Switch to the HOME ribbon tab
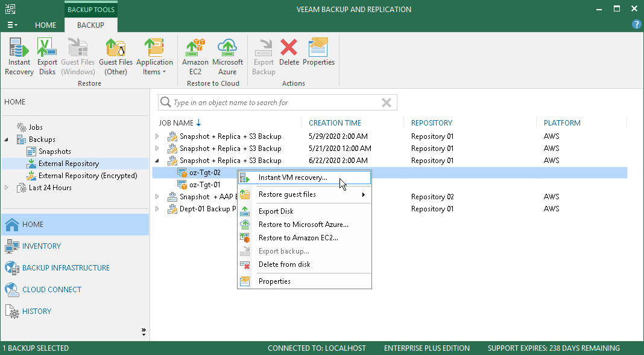Screen dimensions: 644x355 pyautogui.click(x=46, y=25)
